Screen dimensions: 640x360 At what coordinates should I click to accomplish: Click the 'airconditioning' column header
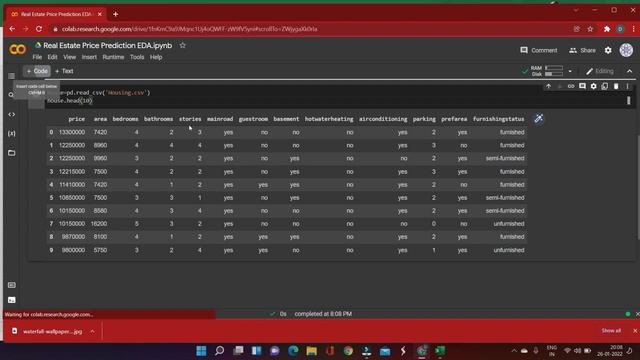383,119
